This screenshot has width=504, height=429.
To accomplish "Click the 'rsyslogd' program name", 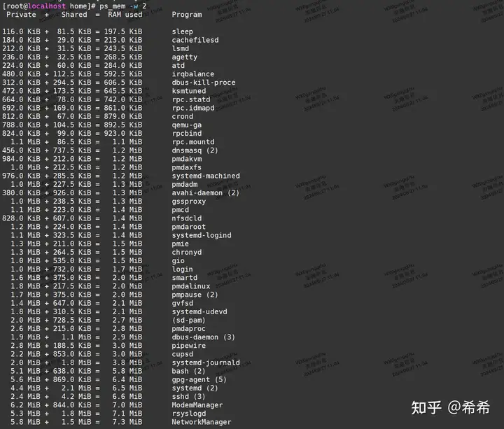I will pos(189,414).
